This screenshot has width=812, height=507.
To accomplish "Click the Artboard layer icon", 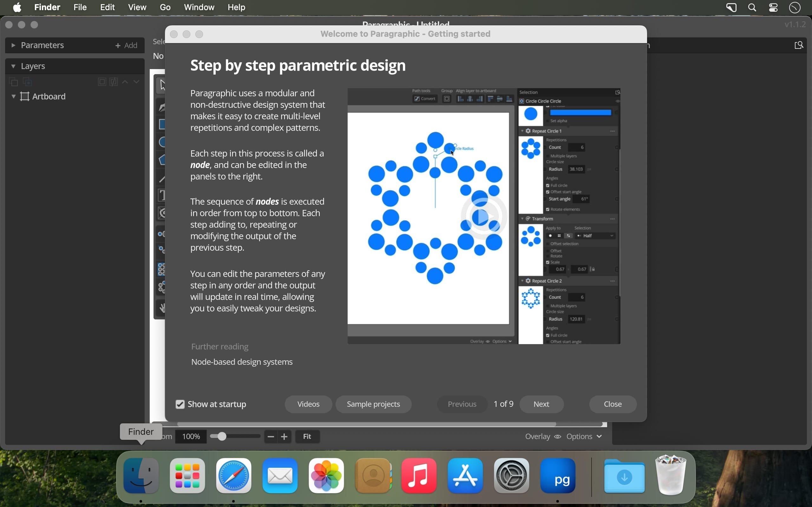I will click(x=25, y=97).
